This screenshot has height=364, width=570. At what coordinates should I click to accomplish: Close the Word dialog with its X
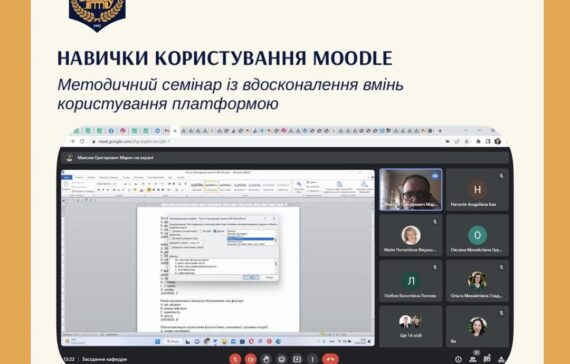274,219
